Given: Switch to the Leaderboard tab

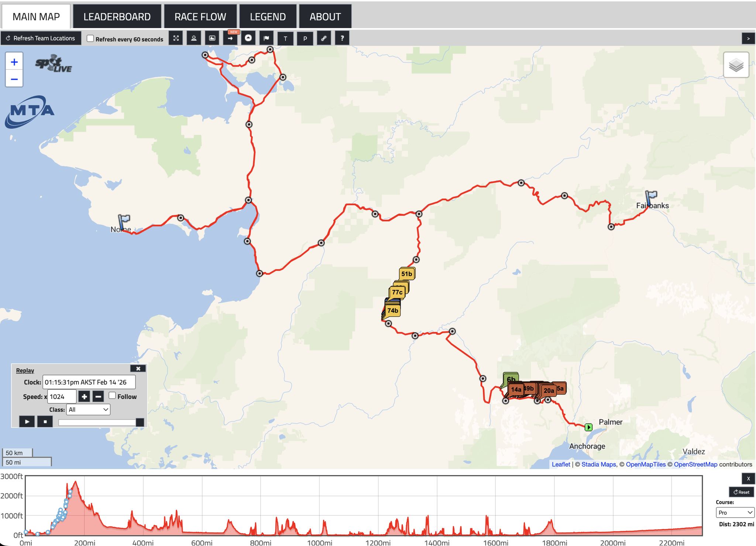Looking at the screenshot, I should 117,17.
